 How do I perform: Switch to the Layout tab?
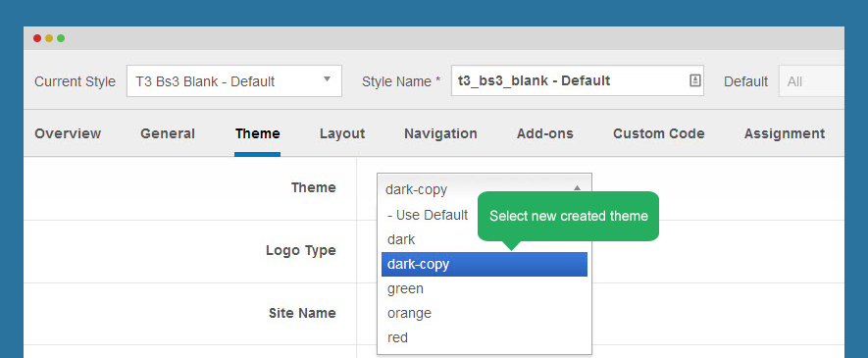tap(342, 134)
